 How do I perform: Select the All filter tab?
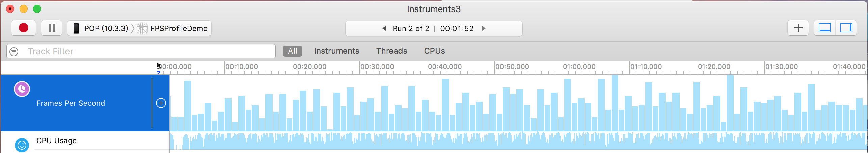point(293,51)
